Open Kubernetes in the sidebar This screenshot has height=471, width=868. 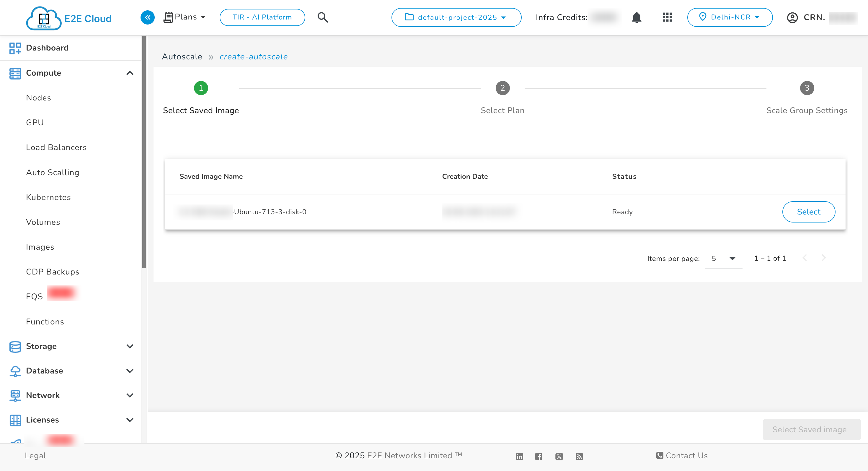coord(48,197)
